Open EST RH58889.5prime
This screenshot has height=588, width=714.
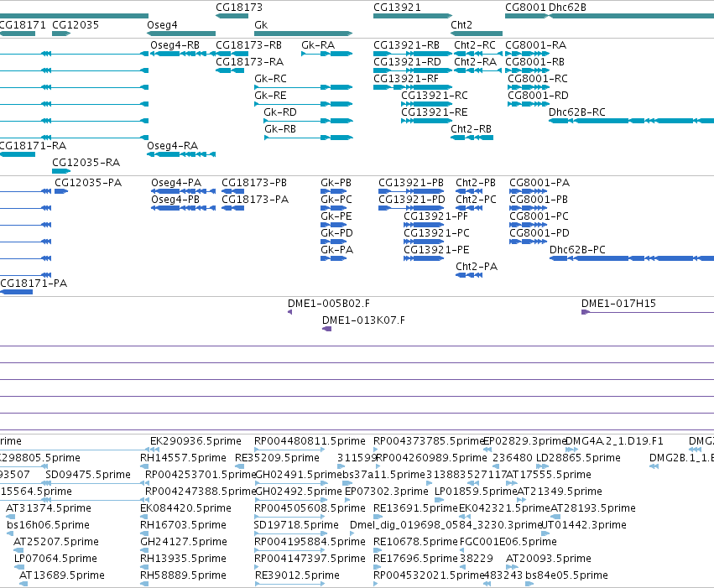(x=183, y=575)
